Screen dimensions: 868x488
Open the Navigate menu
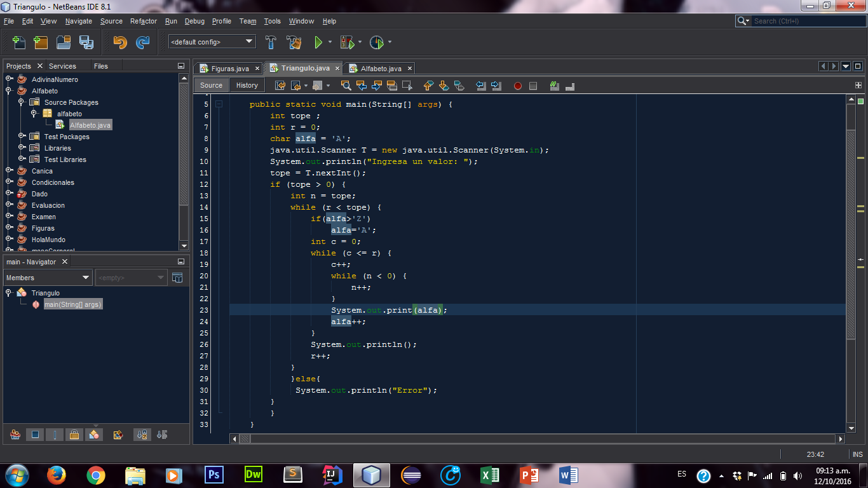pyautogui.click(x=79, y=21)
